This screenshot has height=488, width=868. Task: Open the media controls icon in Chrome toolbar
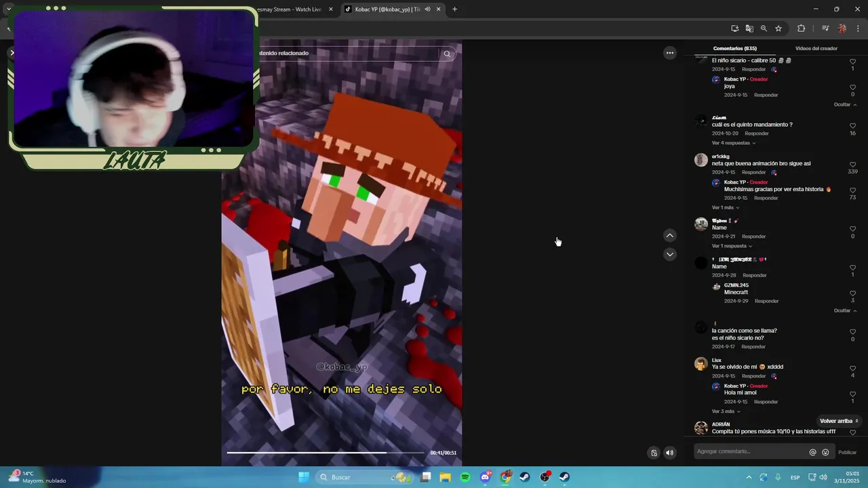[825, 28]
